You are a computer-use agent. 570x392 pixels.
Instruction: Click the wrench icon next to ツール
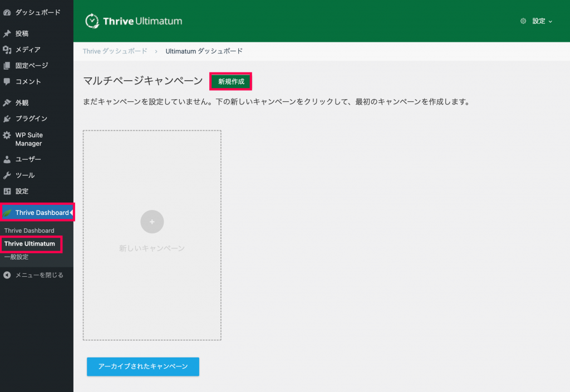coord(7,175)
